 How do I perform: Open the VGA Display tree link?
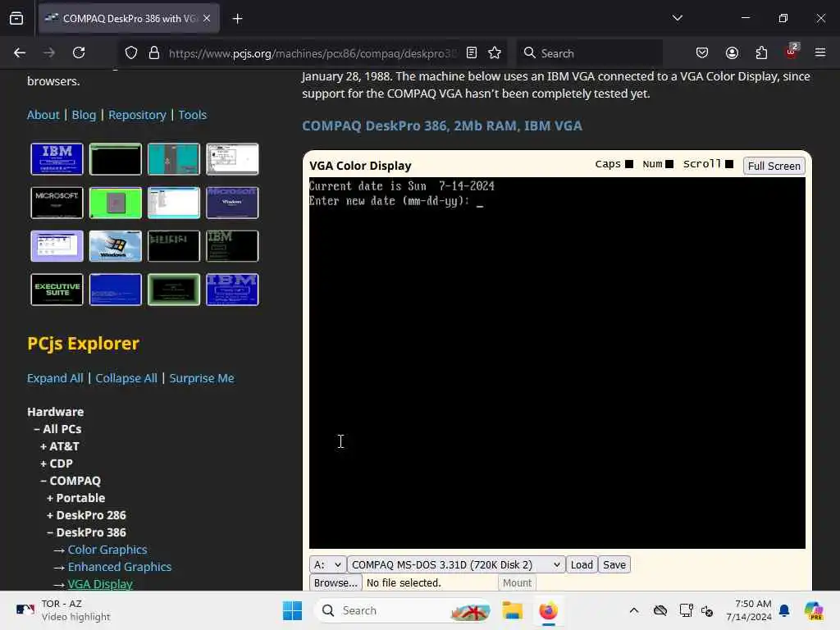tap(100, 584)
